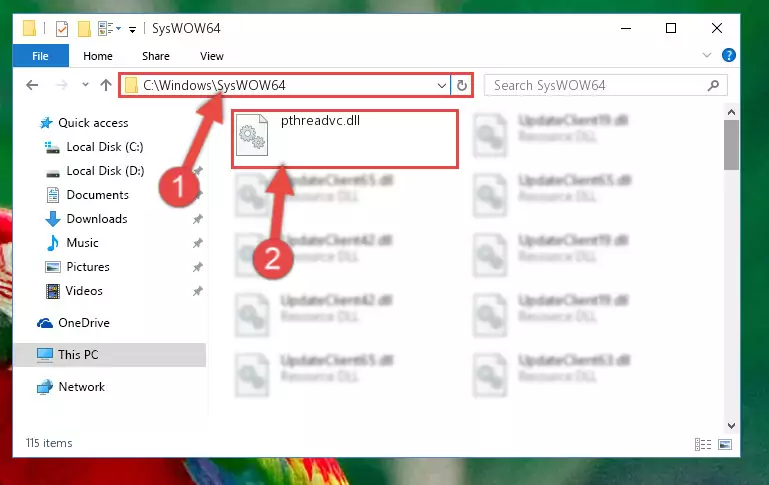Click the scrollbar up arrow
Screen dimensions: 769x485
(731, 113)
